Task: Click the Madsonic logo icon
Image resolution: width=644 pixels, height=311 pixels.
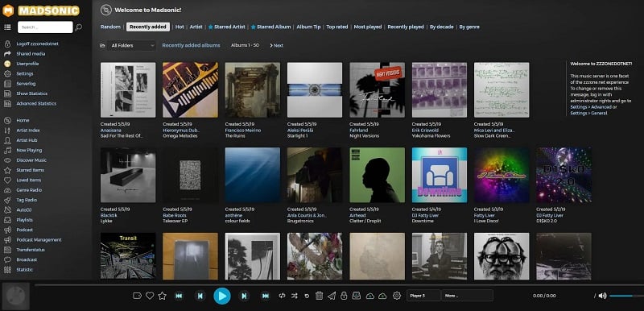Action: [8, 10]
